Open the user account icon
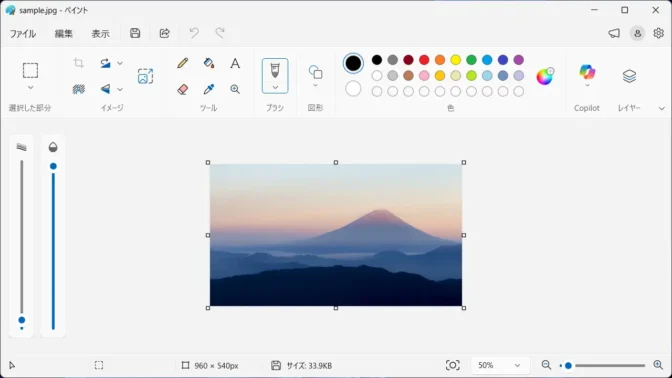The height and width of the screenshot is (378, 672). click(637, 33)
